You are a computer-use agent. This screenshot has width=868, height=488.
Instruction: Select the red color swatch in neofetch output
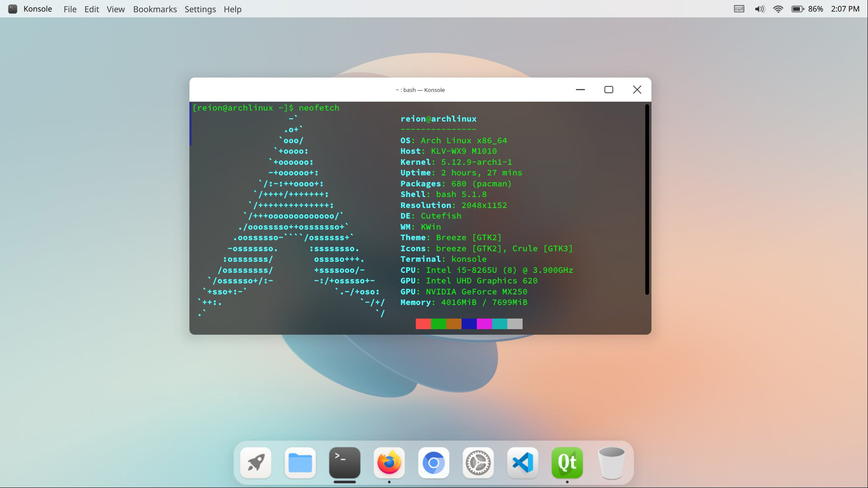click(x=423, y=324)
